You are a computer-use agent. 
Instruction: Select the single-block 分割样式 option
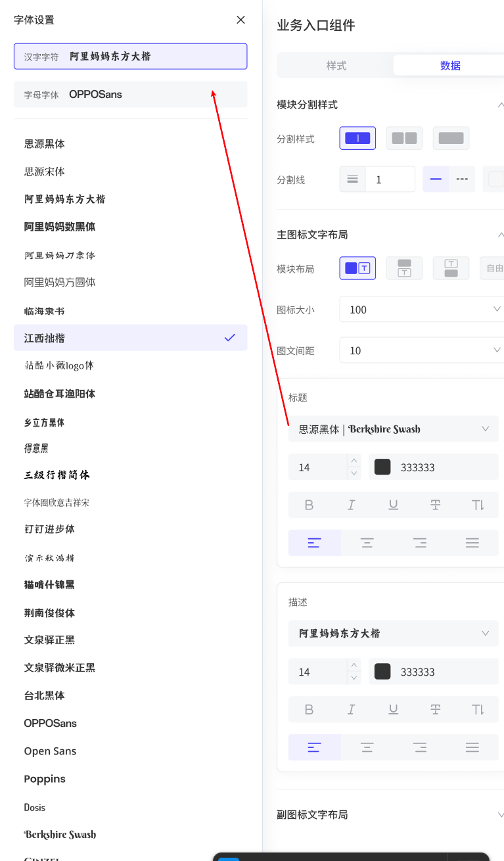click(357, 138)
